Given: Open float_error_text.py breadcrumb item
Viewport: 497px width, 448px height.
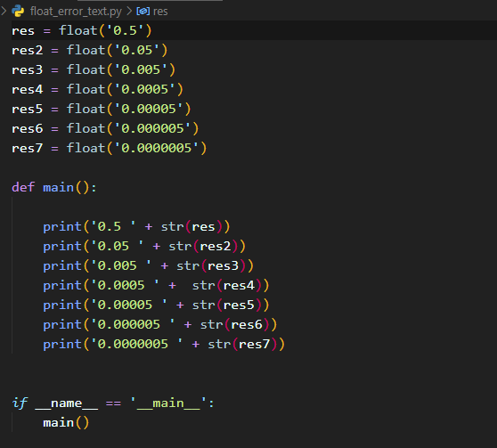Looking at the screenshot, I should tap(76, 12).
